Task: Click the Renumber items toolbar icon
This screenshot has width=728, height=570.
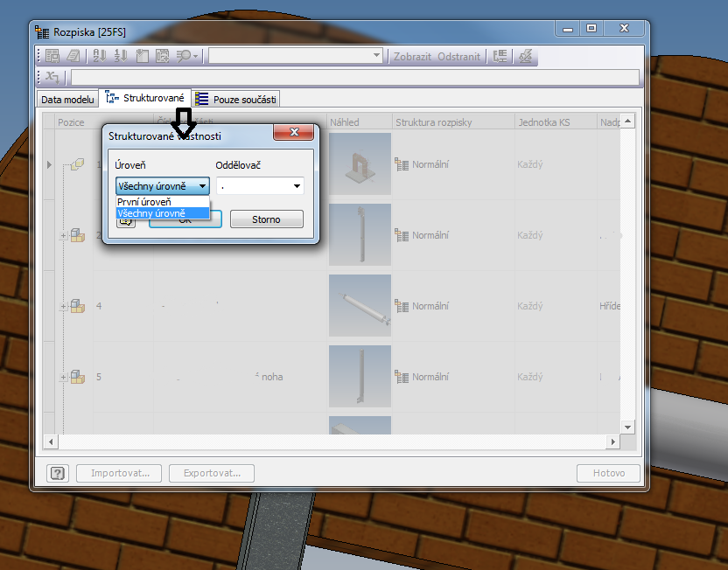Action: coord(121,56)
